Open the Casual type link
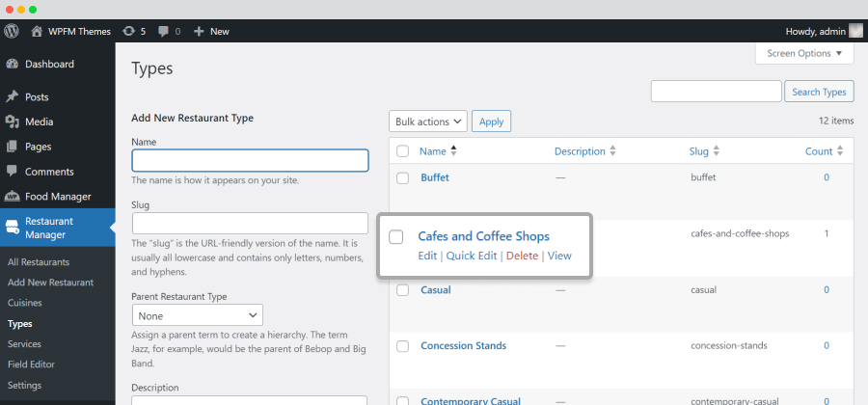This screenshot has height=405, width=868. 436,289
